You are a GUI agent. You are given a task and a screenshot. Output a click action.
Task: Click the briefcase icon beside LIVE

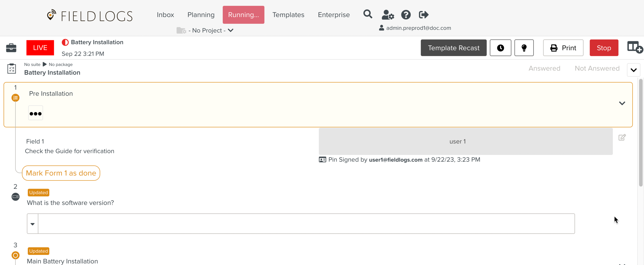11,48
